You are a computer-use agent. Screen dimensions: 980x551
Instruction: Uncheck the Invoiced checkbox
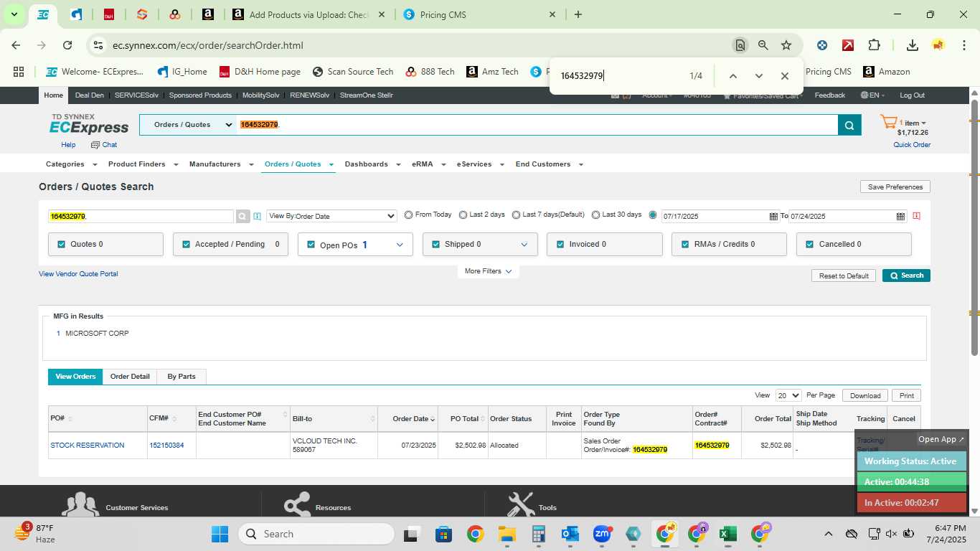560,245
